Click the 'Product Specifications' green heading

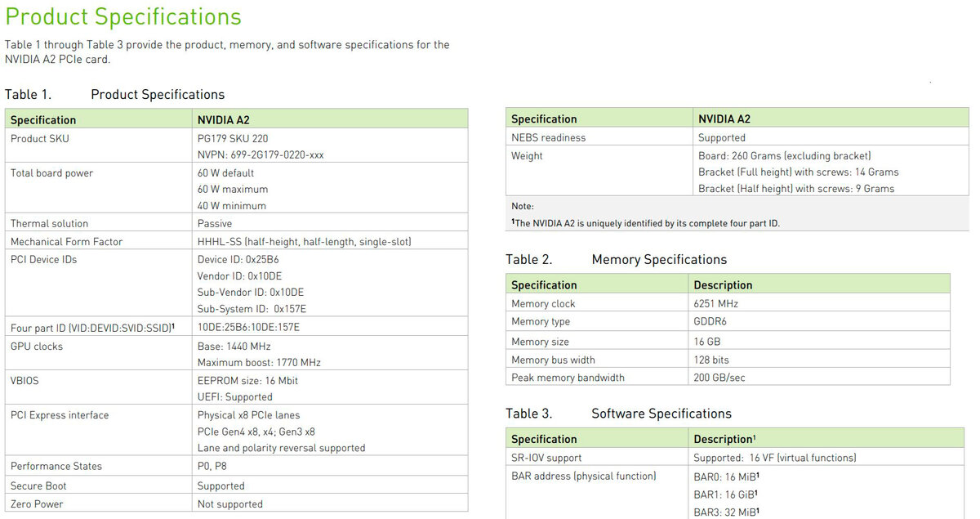click(x=123, y=16)
